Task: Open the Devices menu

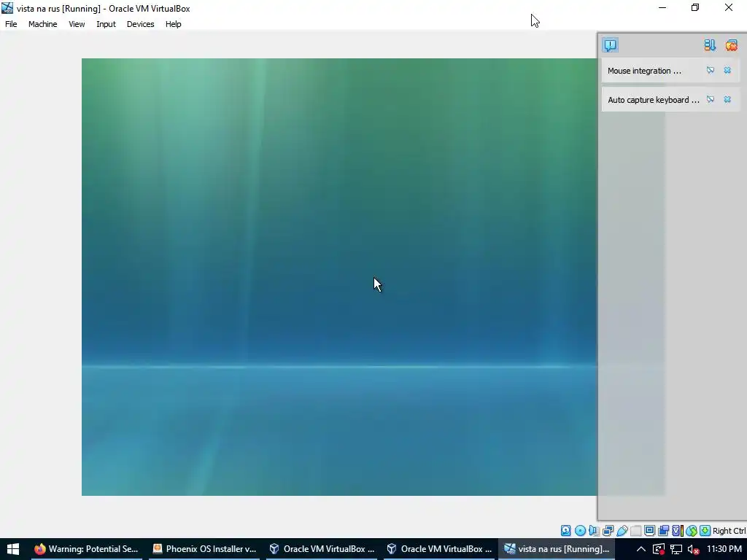Action: point(141,24)
